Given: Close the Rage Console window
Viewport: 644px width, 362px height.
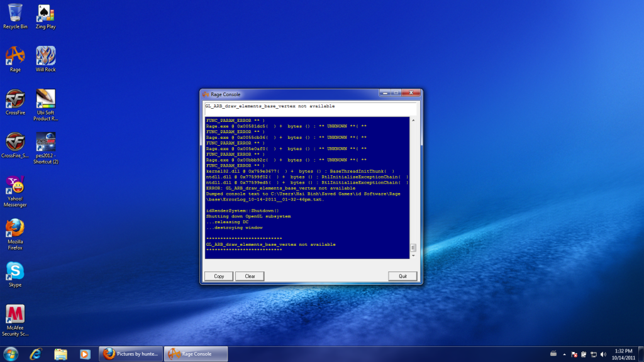Looking at the screenshot, I should tap(411, 93).
